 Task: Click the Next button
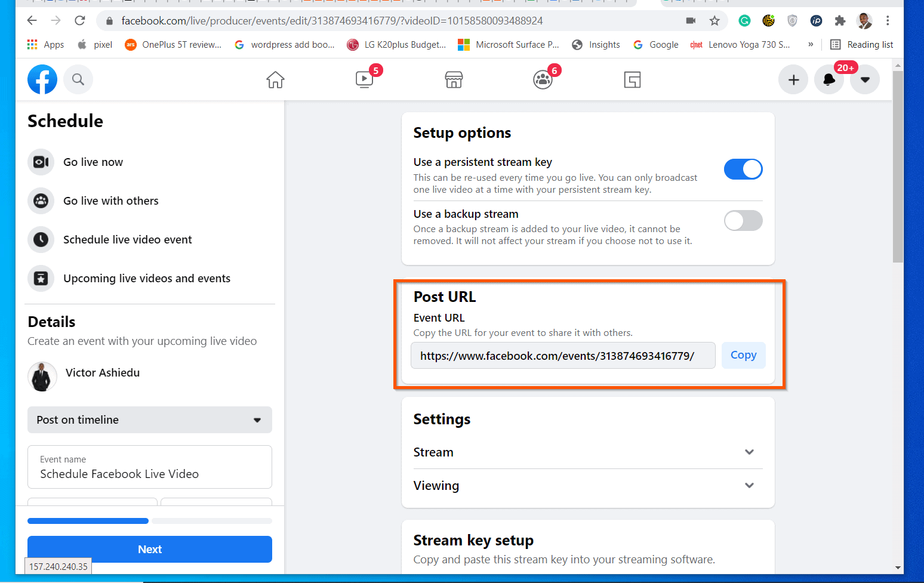150,549
